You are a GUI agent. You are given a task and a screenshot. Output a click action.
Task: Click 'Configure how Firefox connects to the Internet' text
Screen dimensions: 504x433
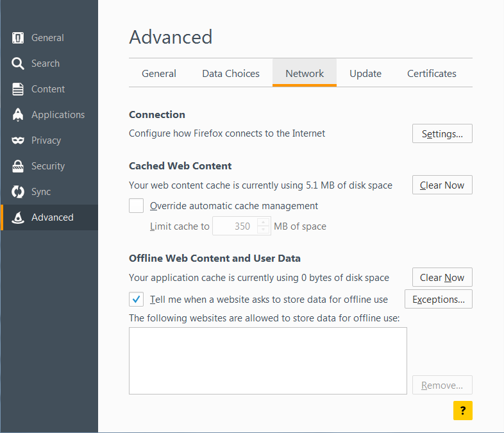click(x=227, y=133)
